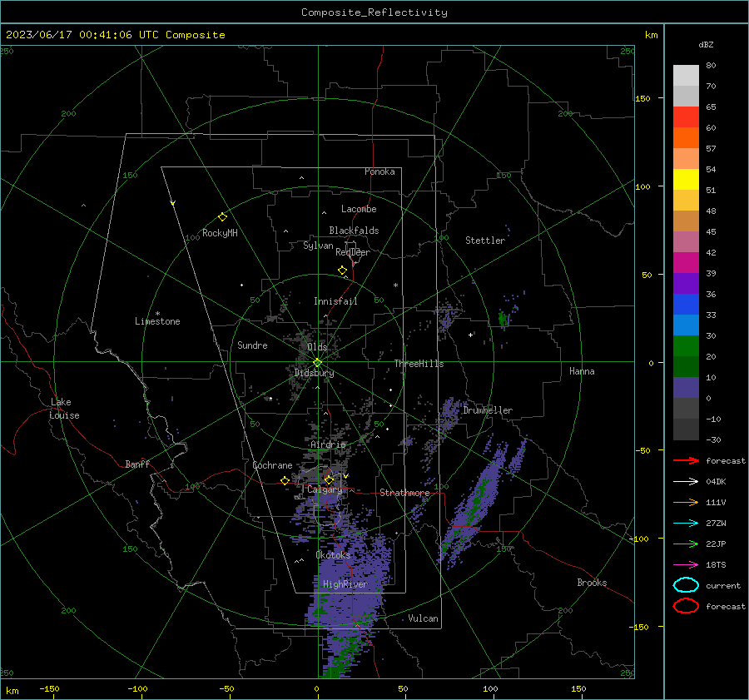The width and height of the screenshot is (749, 700).
Task: Click the Innisfail city label
Action: point(335,301)
